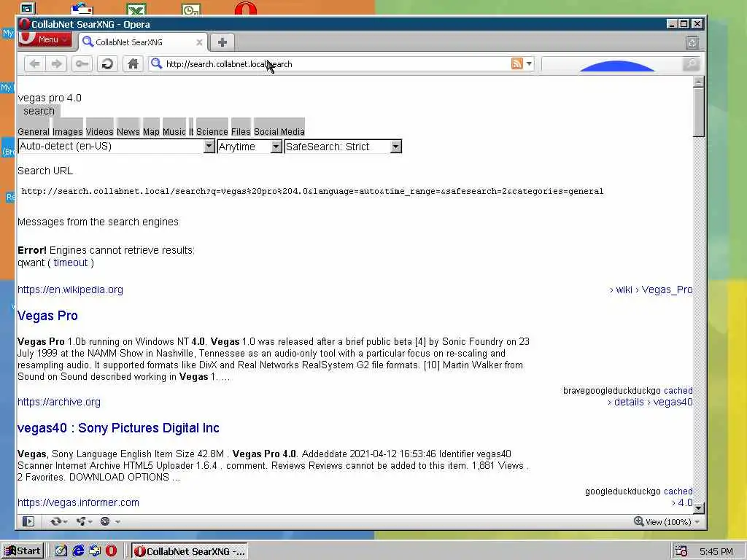The height and width of the screenshot is (560, 747).
Task: Go to the Home page icon
Action: 133,64
